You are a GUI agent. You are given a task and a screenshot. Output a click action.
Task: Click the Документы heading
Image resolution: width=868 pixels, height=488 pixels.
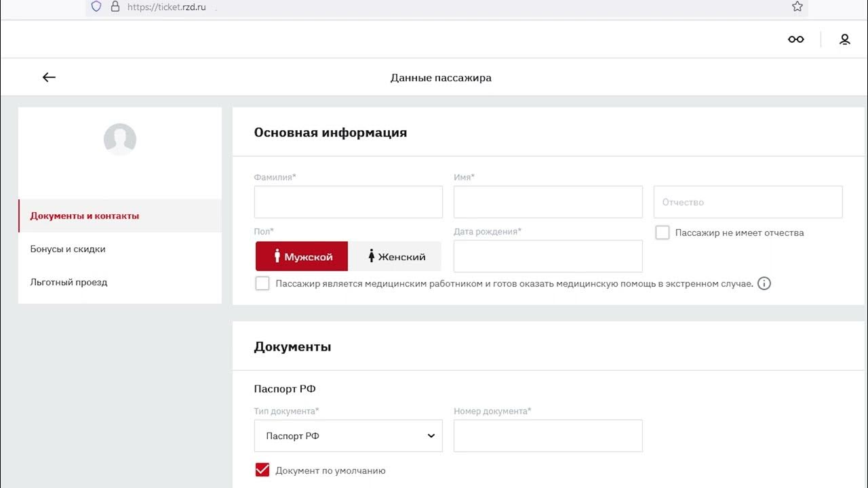(292, 346)
